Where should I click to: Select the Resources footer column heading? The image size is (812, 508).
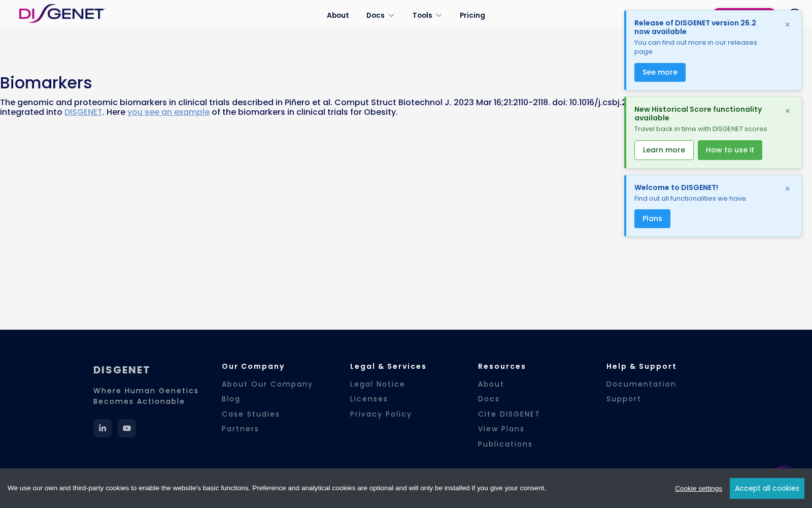click(502, 366)
